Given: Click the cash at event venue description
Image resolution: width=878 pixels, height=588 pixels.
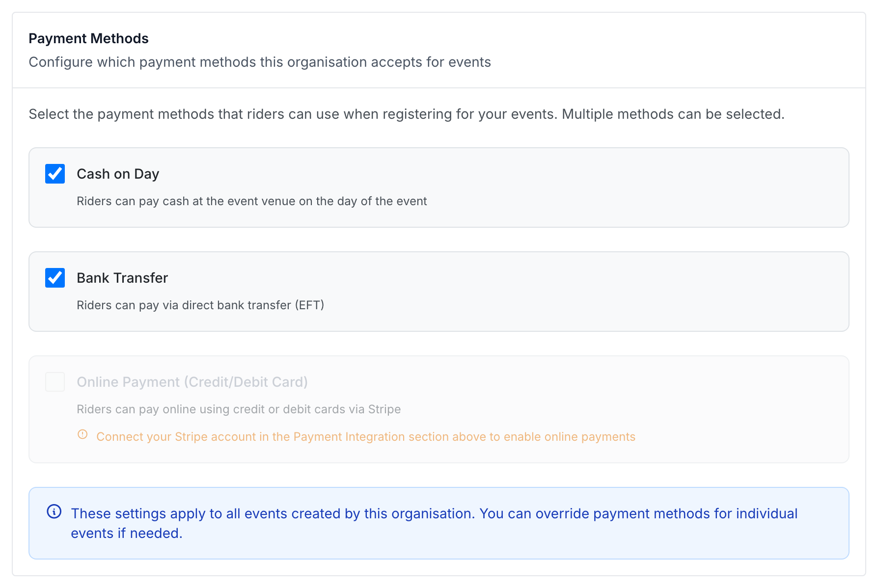Looking at the screenshot, I should click(x=252, y=201).
